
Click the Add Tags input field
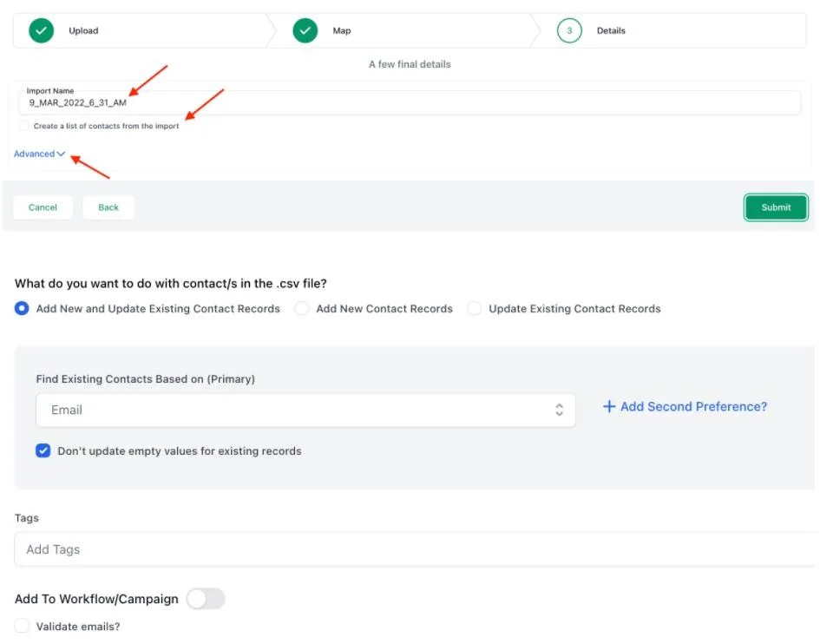[x=413, y=549]
